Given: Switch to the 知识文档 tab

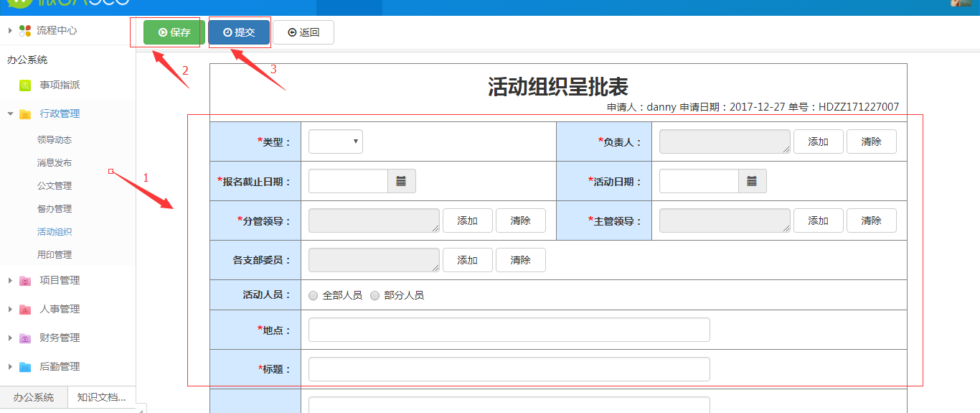Looking at the screenshot, I should (101, 397).
